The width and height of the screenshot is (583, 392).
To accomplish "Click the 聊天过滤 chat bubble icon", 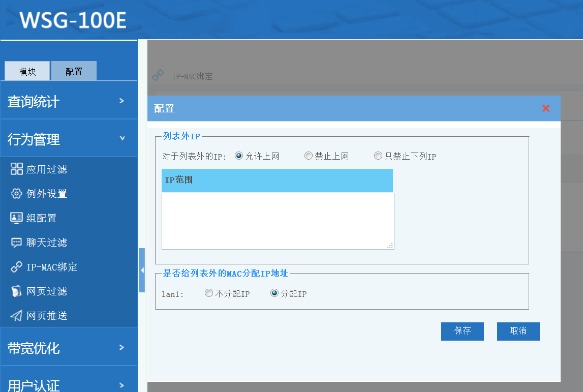I will coord(17,243).
